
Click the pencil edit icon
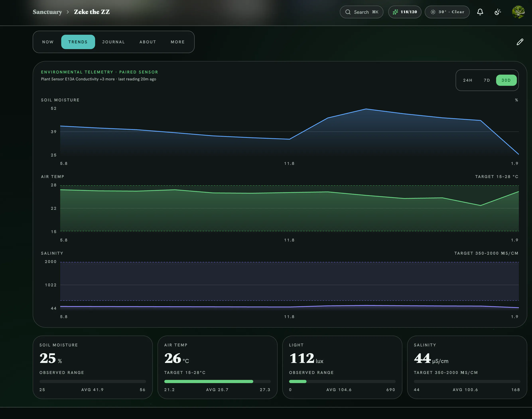tap(520, 42)
